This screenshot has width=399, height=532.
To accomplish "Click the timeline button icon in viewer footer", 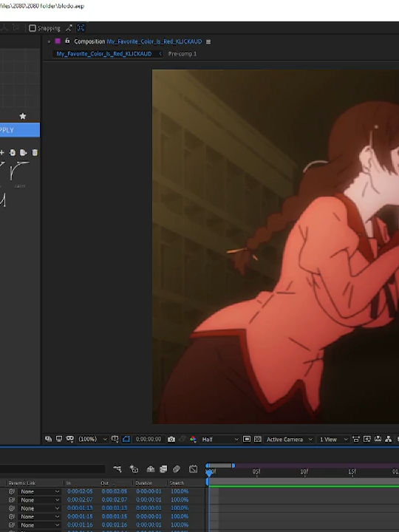I will point(378,439).
